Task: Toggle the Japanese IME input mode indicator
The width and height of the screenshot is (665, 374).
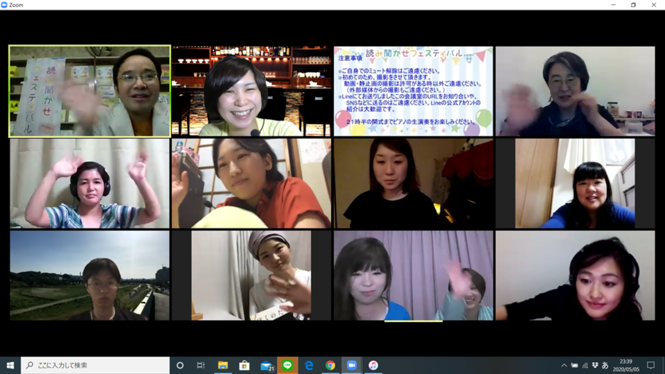Action: point(605,365)
